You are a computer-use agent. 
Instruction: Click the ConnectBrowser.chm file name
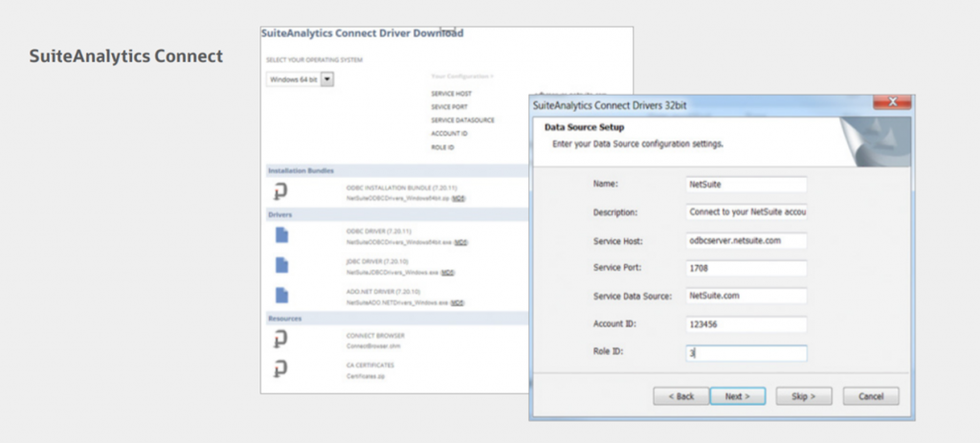click(x=371, y=345)
